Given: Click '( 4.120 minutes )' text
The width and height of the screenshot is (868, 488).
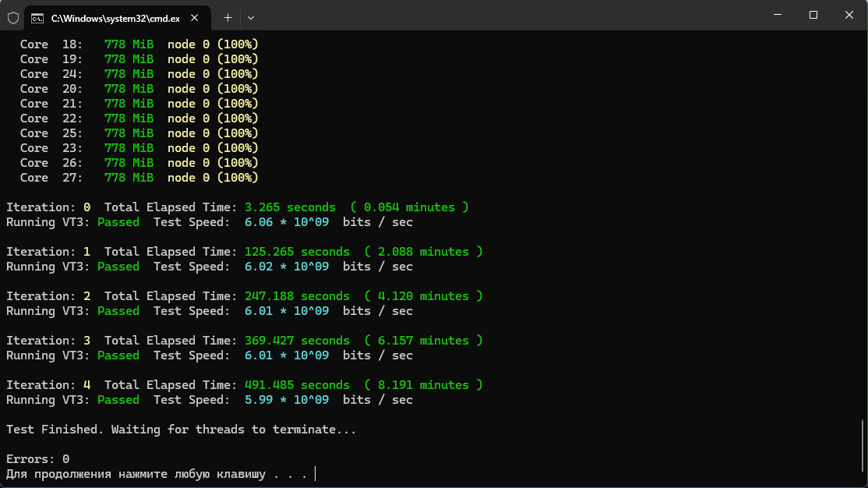Looking at the screenshot, I should [x=424, y=296].
